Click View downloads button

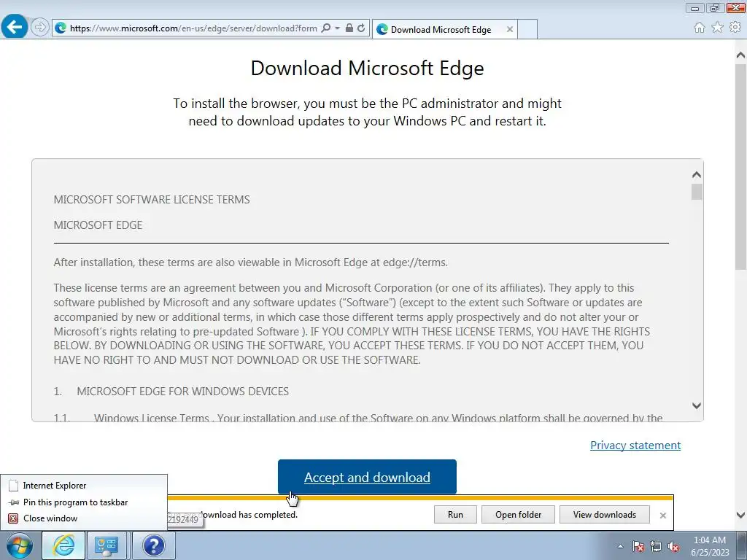pos(605,515)
